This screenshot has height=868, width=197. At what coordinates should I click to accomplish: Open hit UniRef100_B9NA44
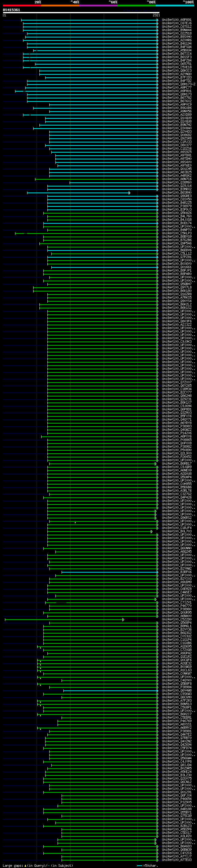click(176, 30)
